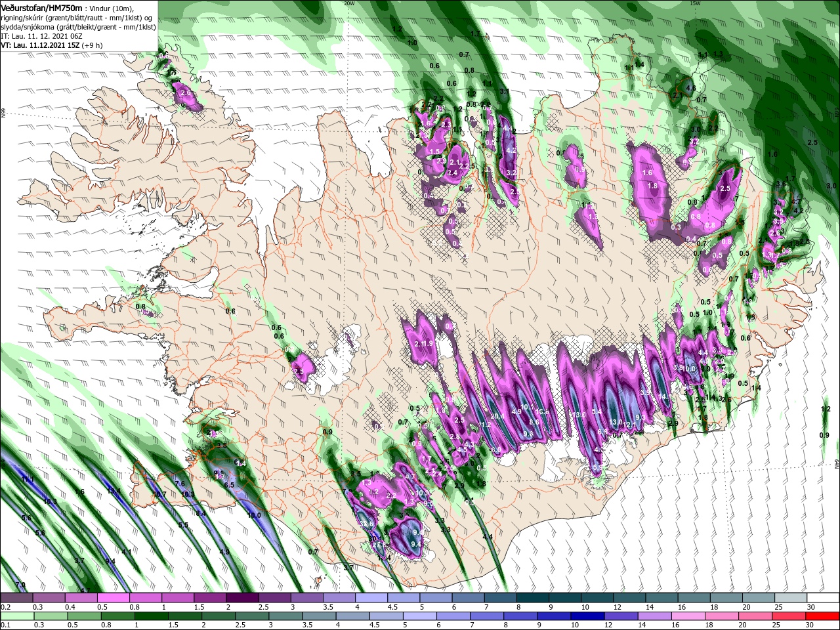Click the 20W longitude label at the top edge
The width and height of the screenshot is (840, 630).
[349, 3]
